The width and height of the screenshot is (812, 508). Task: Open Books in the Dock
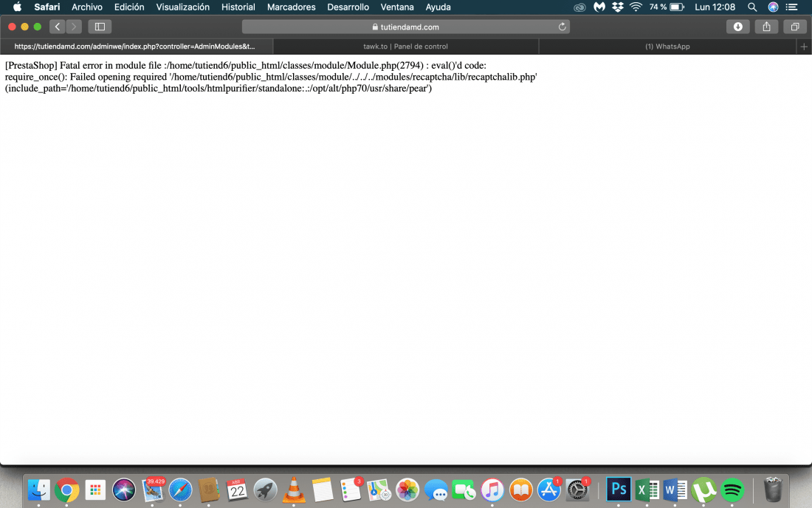pyautogui.click(x=520, y=490)
